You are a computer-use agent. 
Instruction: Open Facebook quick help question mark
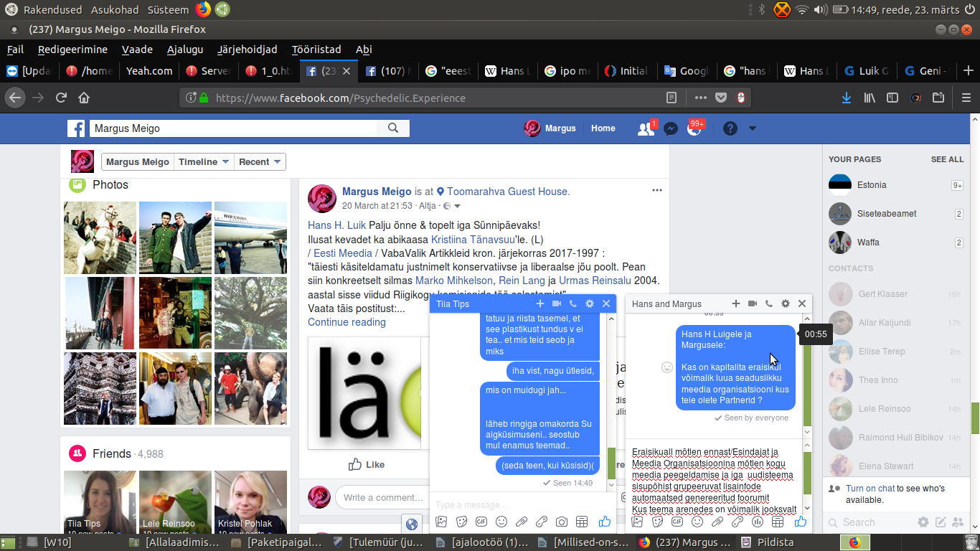730,128
